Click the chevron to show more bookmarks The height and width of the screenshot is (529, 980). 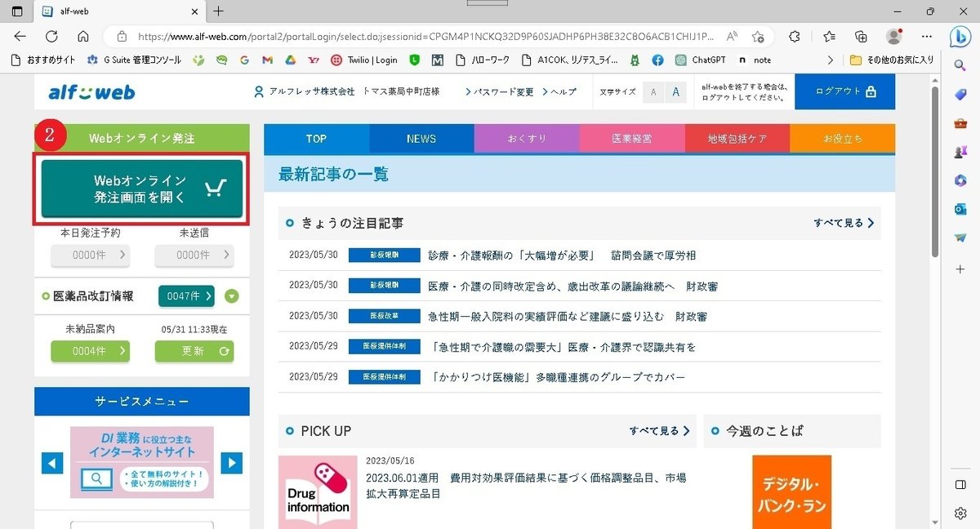point(830,60)
